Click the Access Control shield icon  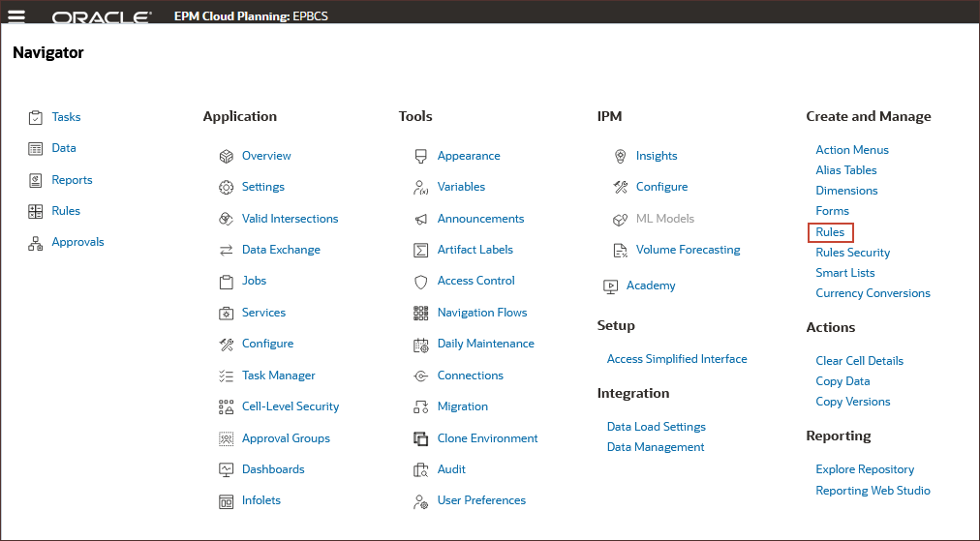pyautogui.click(x=421, y=282)
